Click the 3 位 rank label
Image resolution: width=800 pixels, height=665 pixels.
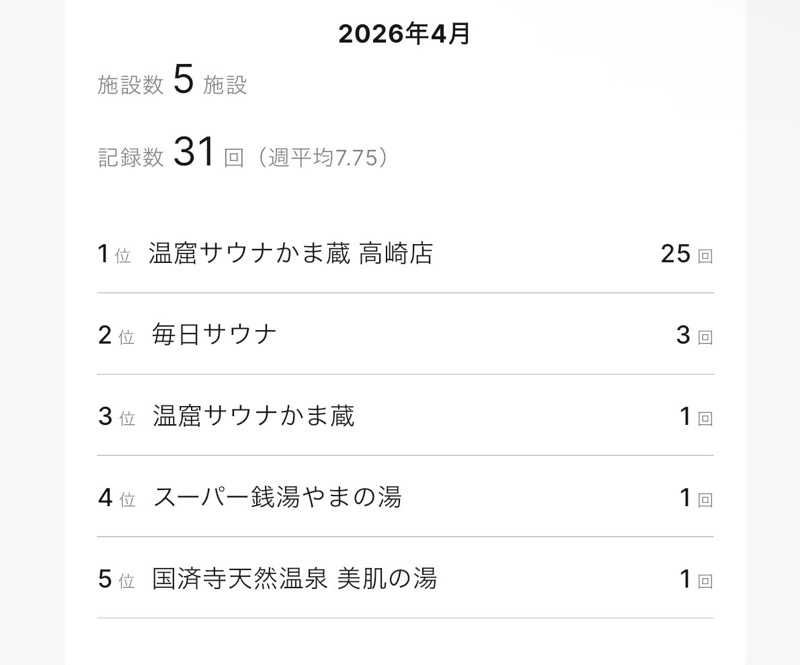tap(116, 416)
